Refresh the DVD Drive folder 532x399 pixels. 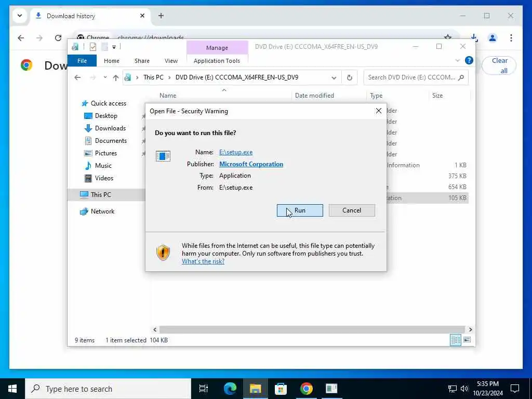[350, 78]
